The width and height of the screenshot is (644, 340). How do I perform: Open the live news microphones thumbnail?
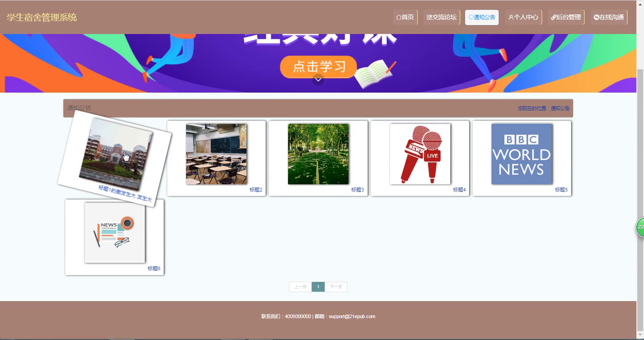pos(420,154)
